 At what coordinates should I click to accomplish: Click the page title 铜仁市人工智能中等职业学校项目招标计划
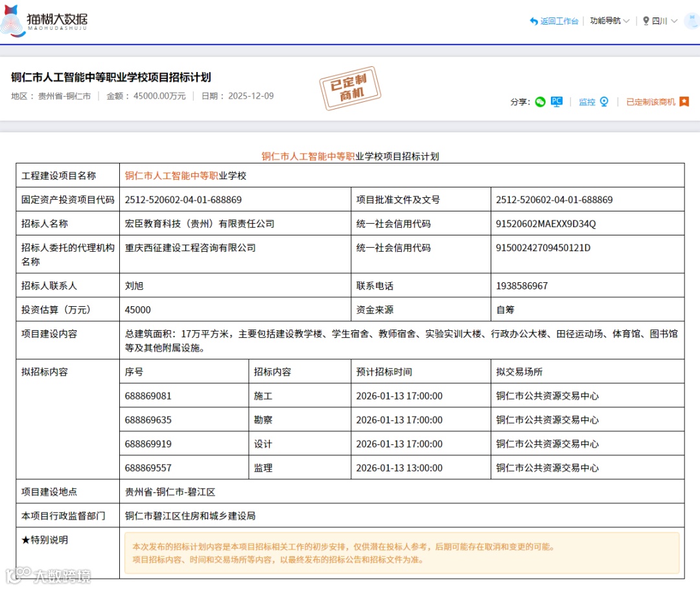tap(111, 77)
